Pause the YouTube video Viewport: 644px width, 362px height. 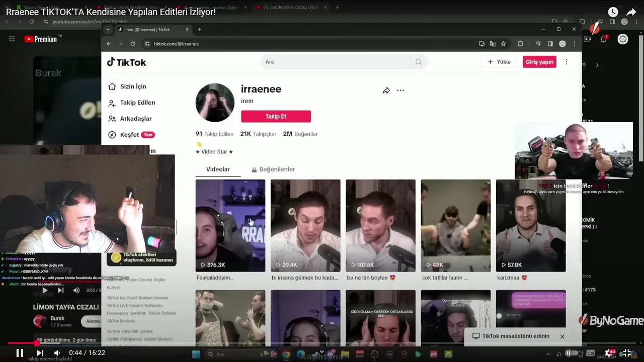click(20, 353)
